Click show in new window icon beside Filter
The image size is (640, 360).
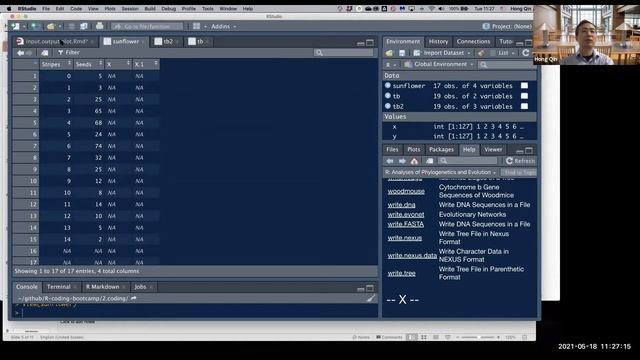(x=44, y=53)
